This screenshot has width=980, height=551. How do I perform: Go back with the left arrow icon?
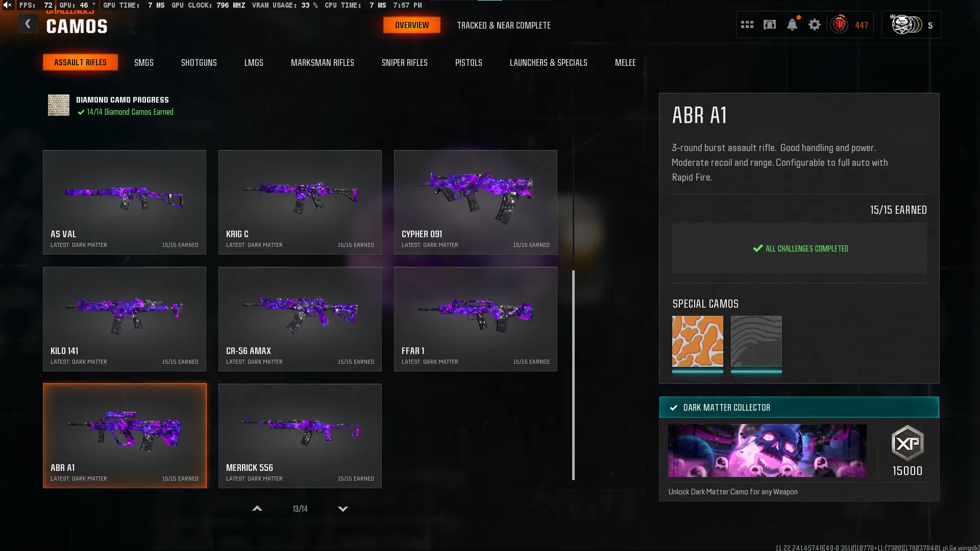point(28,24)
